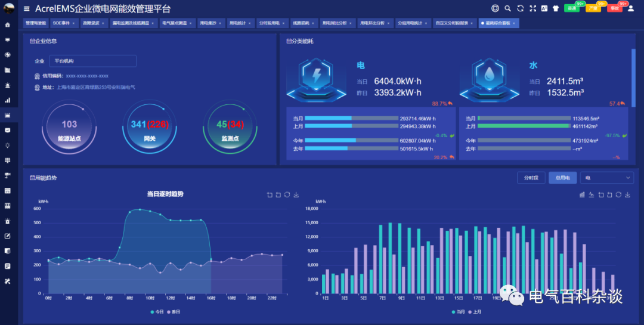Click the 2411.5m³ 当日 water value

click(565, 81)
